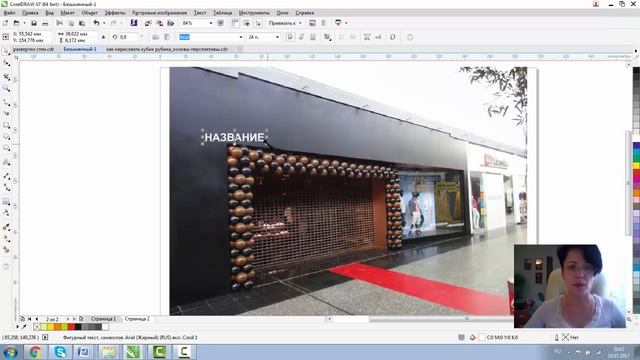
Task: Go to the previous page arrow
Action: click(x=37, y=319)
